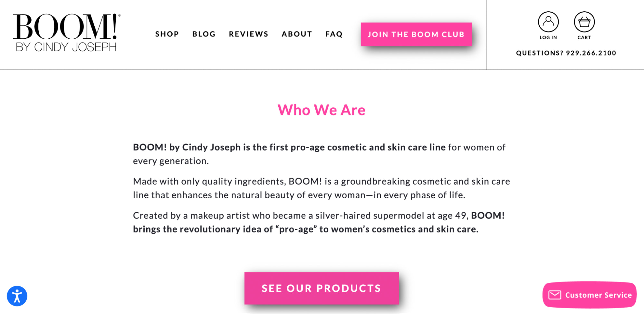Open the ABOUT menu item
The width and height of the screenshot is (644, 314).
[297, 34]
